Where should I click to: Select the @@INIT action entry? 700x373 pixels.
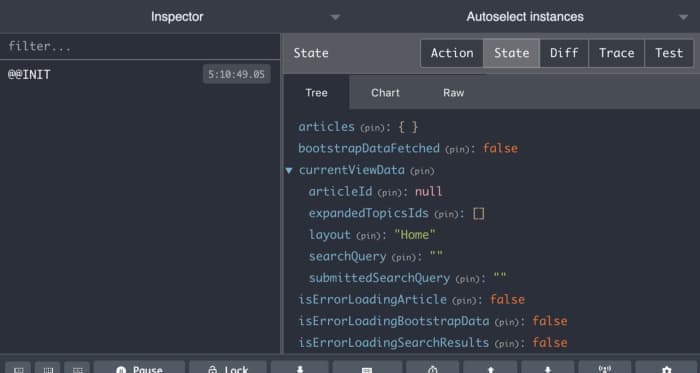point(140,74)
